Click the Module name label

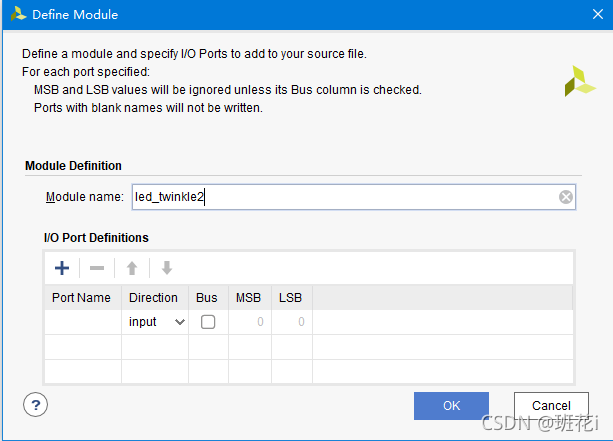(84, 197)
